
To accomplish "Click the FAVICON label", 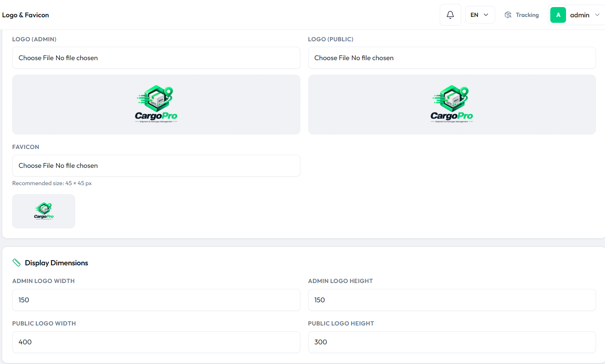I will coord(26,147).
